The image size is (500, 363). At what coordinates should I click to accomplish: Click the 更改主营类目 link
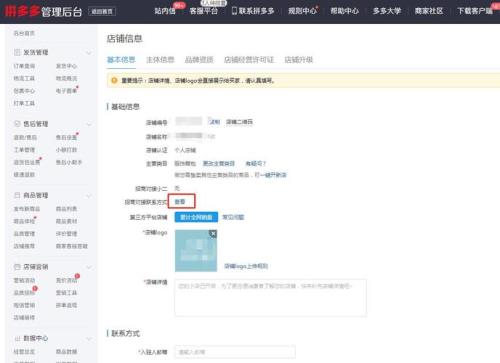click(x=219, y=163)
